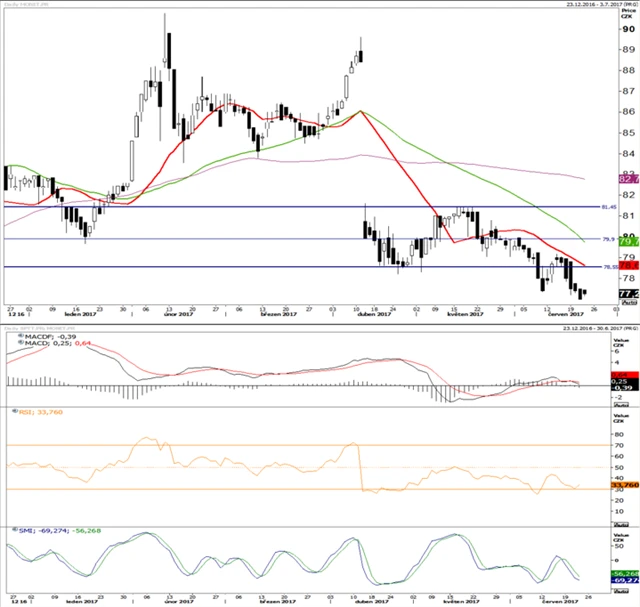Click the orange RSI 33,760 value tag
This screenshot has width=640, height=607.
624,486
